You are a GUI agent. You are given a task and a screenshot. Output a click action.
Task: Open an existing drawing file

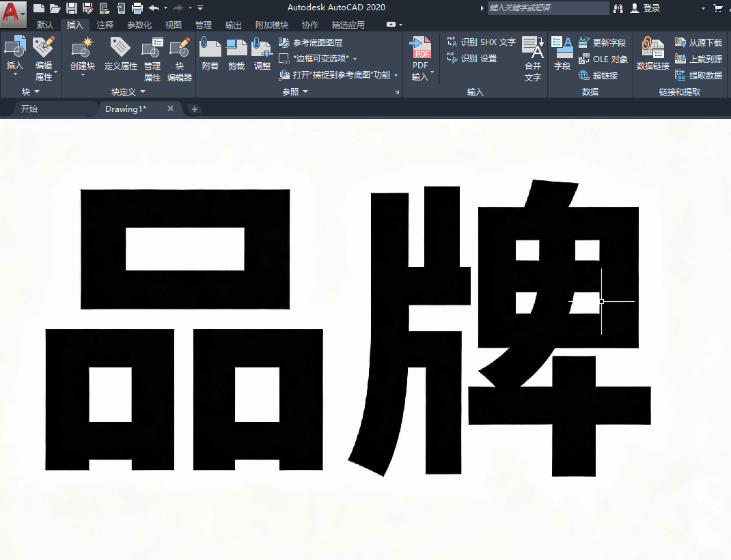pyautogui.click(x=55, y=8)
